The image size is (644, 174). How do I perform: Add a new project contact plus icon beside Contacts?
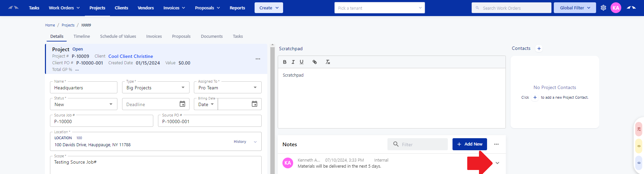pos(539,49)
